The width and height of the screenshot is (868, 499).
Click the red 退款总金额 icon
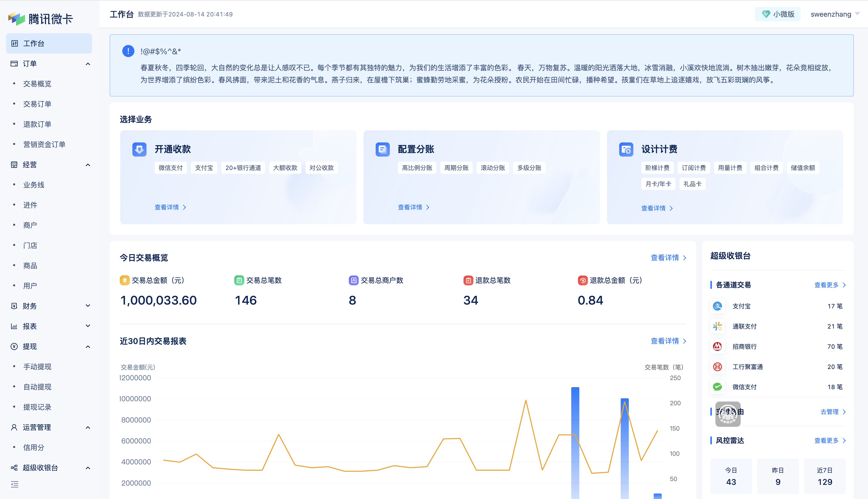[x=583, y=280]
